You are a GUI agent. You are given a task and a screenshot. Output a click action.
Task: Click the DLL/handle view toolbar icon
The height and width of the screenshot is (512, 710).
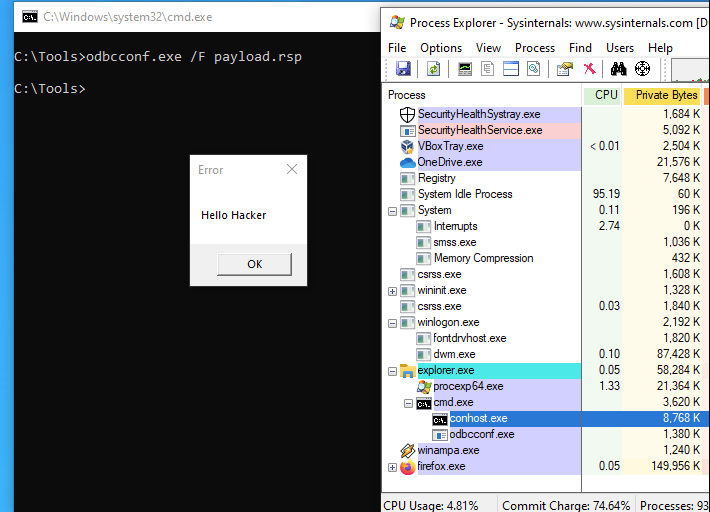pos(534,69)
